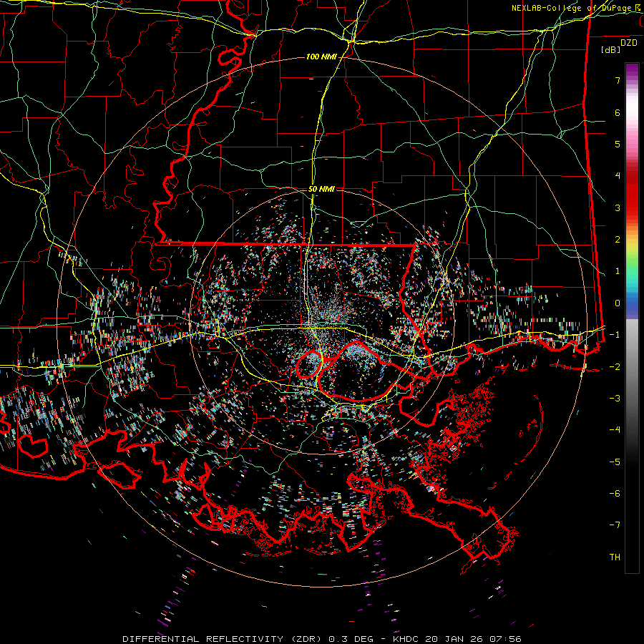Click the scale value -6
The height and width of the screenshot is (644, 644).
pyautogui.click(x=615, y=494)
